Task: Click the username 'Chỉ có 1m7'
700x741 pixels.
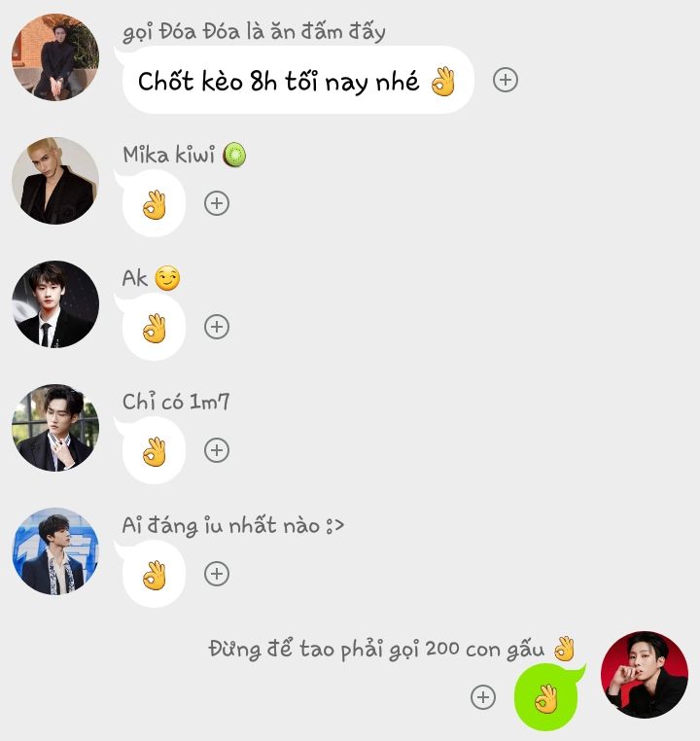Action: point(176,402)
